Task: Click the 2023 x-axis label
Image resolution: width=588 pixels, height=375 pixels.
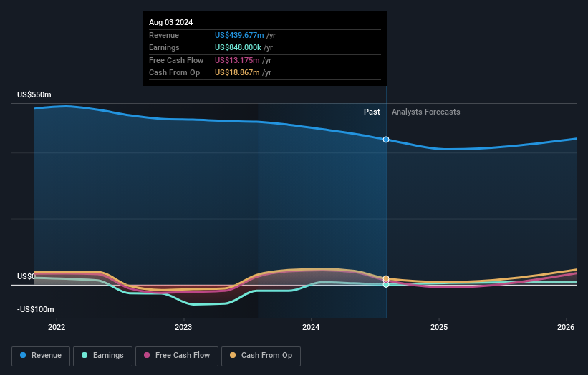Action: [x=183, y=327]
